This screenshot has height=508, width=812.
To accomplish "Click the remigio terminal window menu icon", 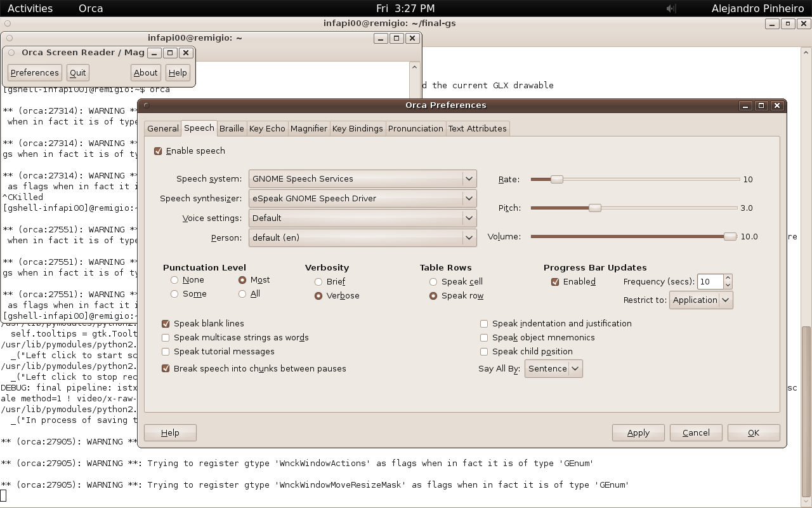I will click(x=10, y=38).
